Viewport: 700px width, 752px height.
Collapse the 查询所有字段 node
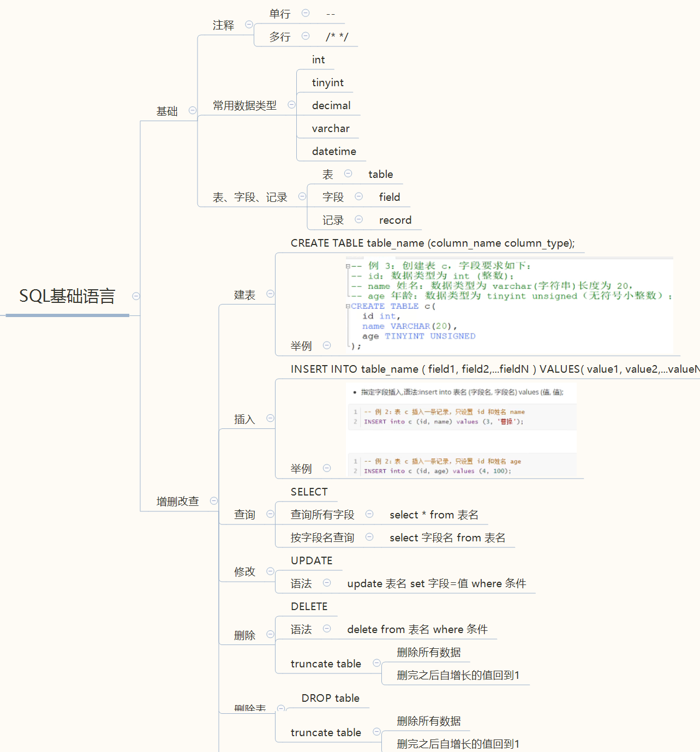click(369, 514)
